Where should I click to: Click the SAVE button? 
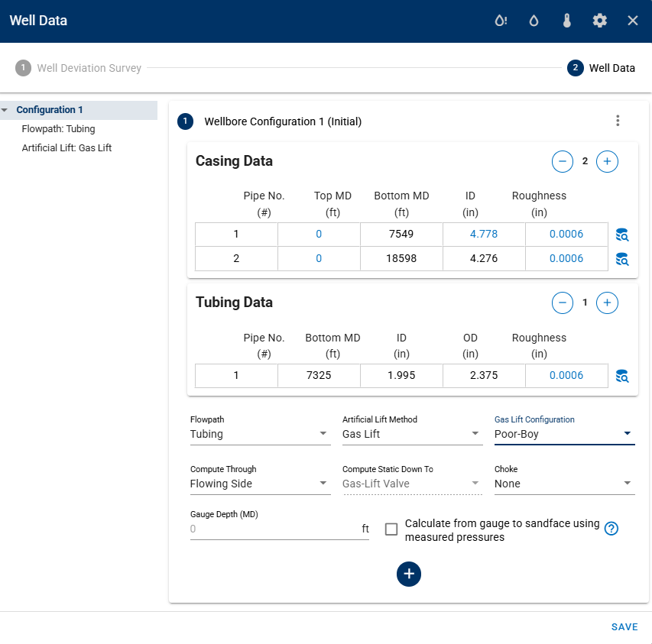[x=624, y=627]
